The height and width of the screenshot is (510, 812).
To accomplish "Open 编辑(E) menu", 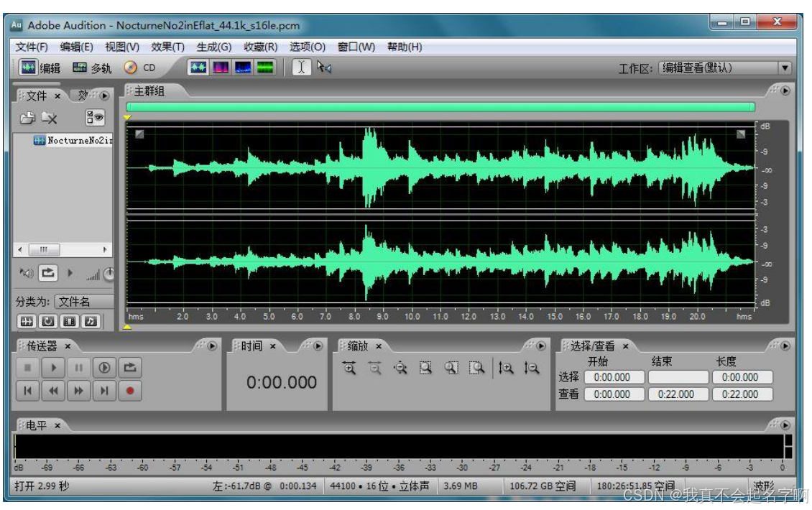I will pyautogui.click(x=76, y=47).
